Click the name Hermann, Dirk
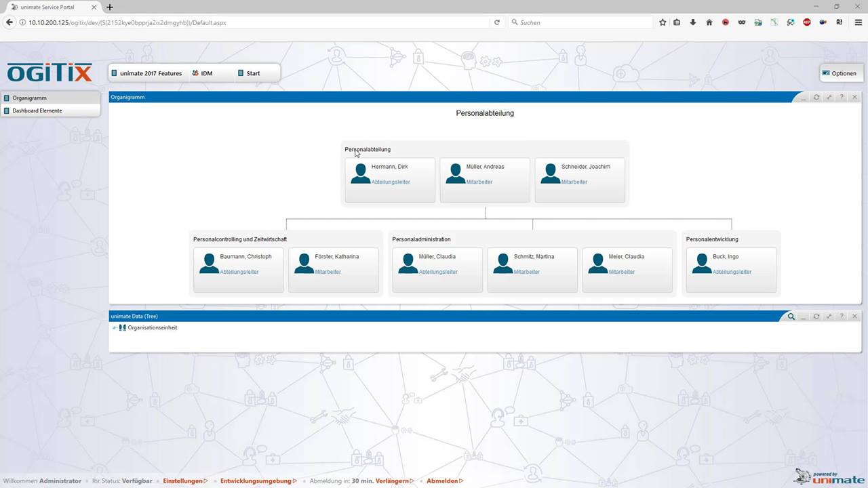 (390, 167)
